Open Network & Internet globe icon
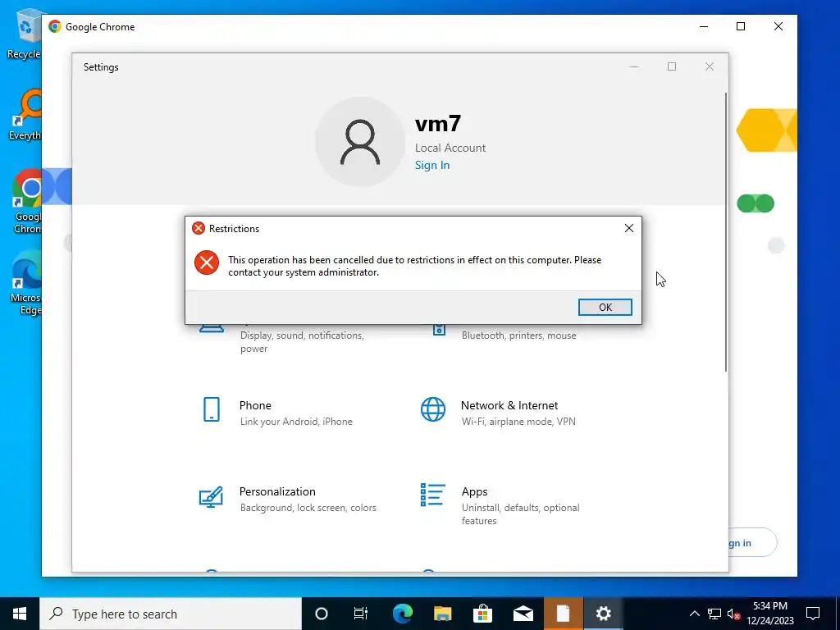This screenshot has width=840, height=630. click(x=433, y=410)
